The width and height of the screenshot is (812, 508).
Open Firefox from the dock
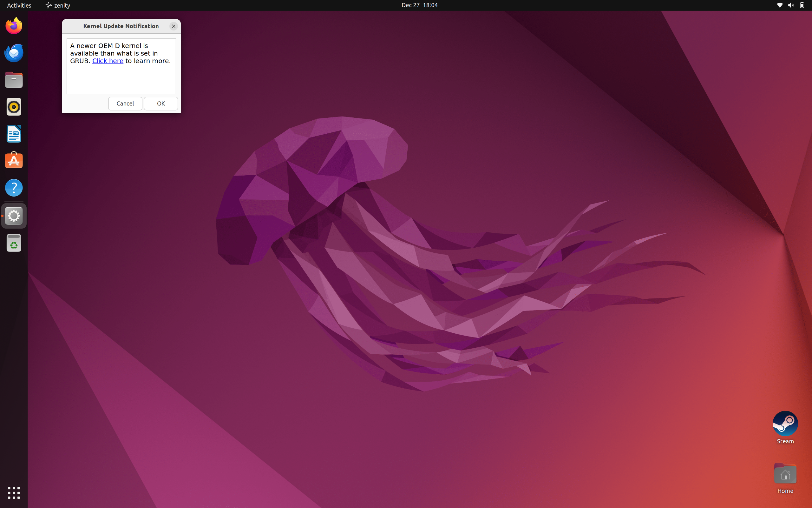(14, 26)
